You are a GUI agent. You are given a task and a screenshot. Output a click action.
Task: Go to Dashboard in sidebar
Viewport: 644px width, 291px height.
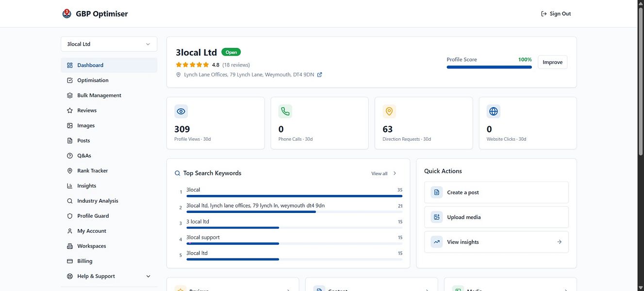pyautogui.click(x=109, y=65)
